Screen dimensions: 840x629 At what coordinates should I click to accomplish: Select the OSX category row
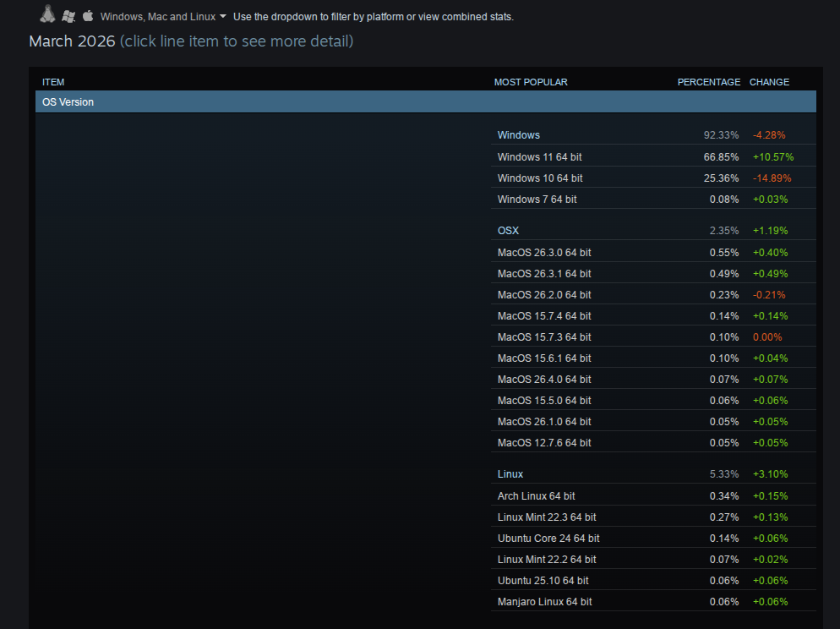[653, 231]
